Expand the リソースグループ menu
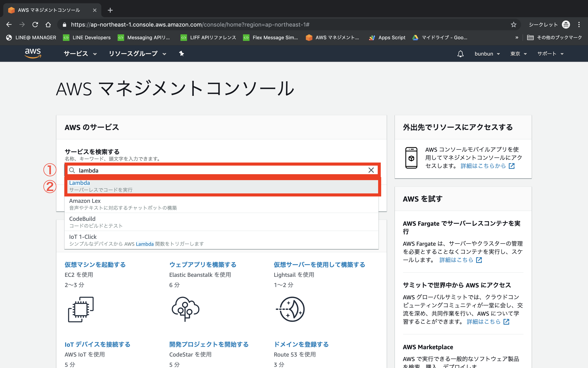This screenshot has height=368, width=588. (x=138, y=54)
